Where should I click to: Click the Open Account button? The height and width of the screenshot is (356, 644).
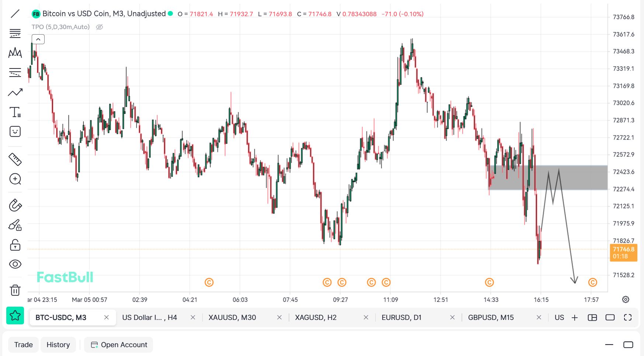click(x=119, y=345)
